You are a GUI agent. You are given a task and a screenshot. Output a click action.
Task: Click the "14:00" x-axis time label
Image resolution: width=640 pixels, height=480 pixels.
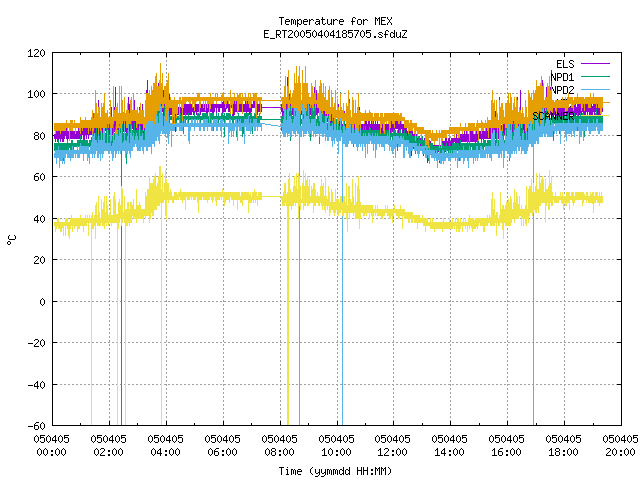[x=449, y=452]
